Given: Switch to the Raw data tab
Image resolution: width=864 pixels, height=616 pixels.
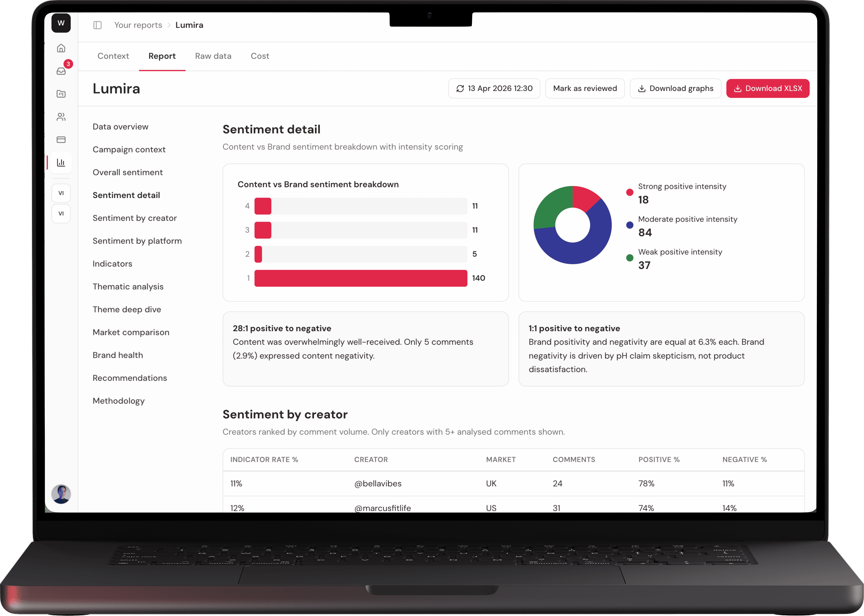Looking at the screenshot, I should pos(213,56).
